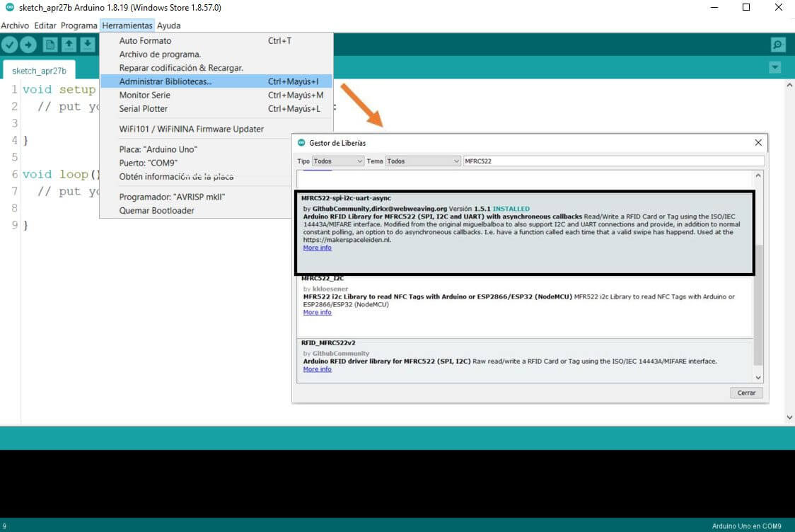Click the sketch_apr27b tab
This screenshot has height=532, width=795.
39,71
